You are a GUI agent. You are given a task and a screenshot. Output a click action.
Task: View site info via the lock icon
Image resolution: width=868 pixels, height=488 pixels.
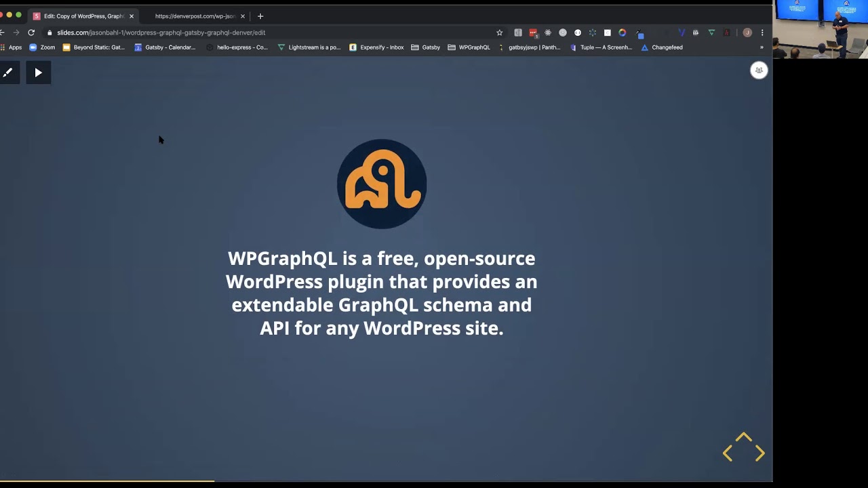pos(50,33)
